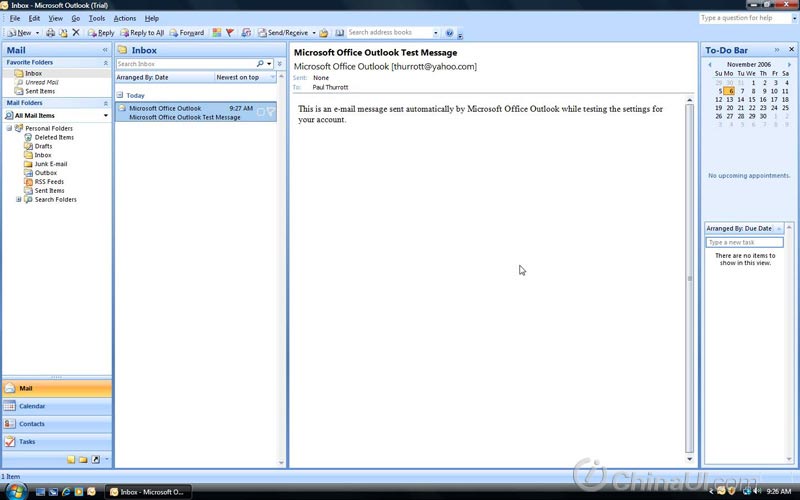800x500 pixels.
Task: Click the Outlook icon in the quick launch bar
Action: pyautogui.click(x=91, y=492)
